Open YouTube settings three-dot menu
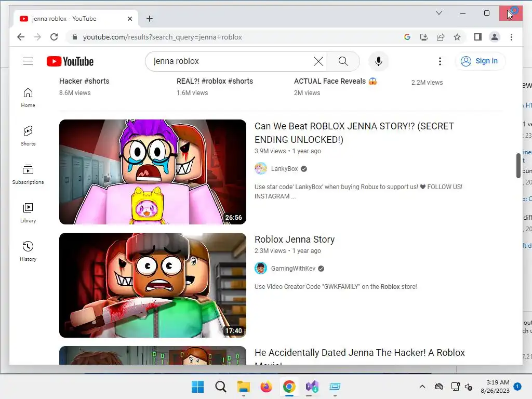532x399 pixels. click(x=440, y=61)
